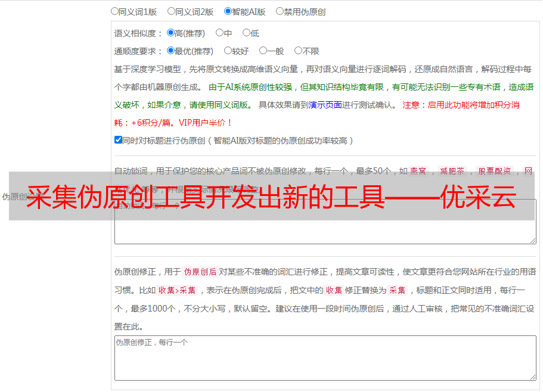Click the 减肥茶 example tag
The image size is (543, 392).
(x=452, y=171)
